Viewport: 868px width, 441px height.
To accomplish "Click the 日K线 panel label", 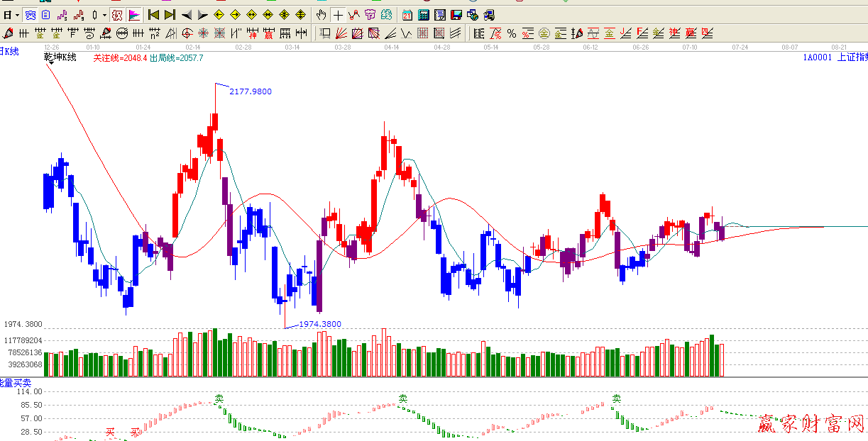I will pos(9,51).
